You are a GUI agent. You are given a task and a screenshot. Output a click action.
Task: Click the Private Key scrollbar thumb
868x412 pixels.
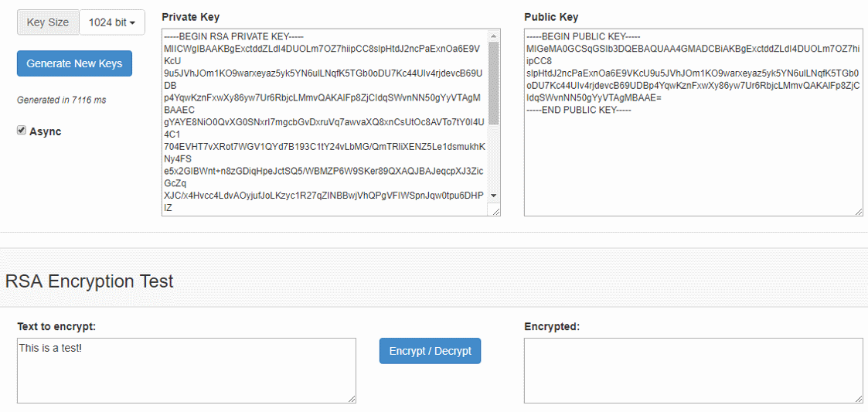494,81
